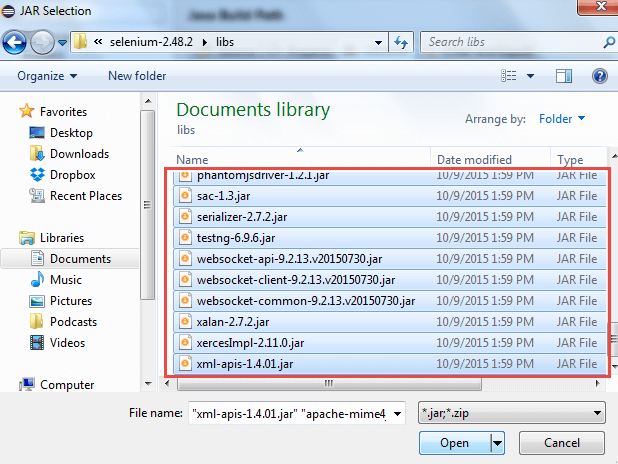The height and width of the screenshot is (464, 618).
Task: Sort files by Date modified column
Action: point(475,160)
